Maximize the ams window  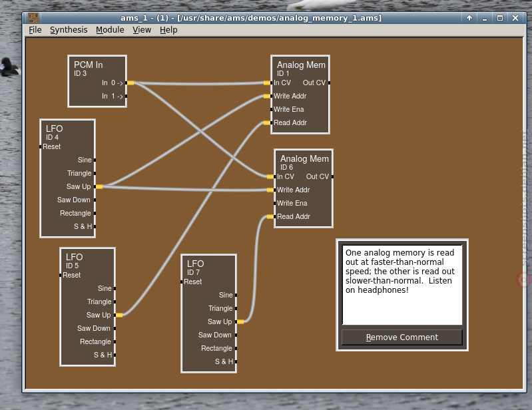[x=500, y=18]
